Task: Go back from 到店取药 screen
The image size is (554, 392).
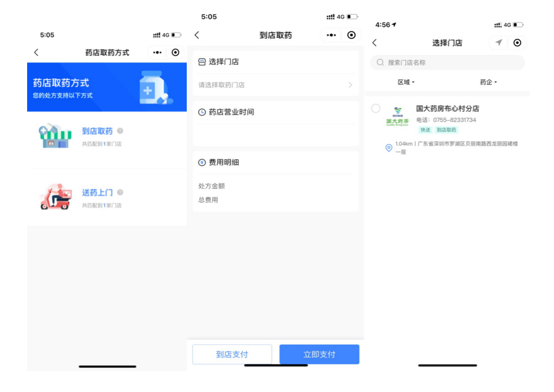Action: (x=197, y=35)
